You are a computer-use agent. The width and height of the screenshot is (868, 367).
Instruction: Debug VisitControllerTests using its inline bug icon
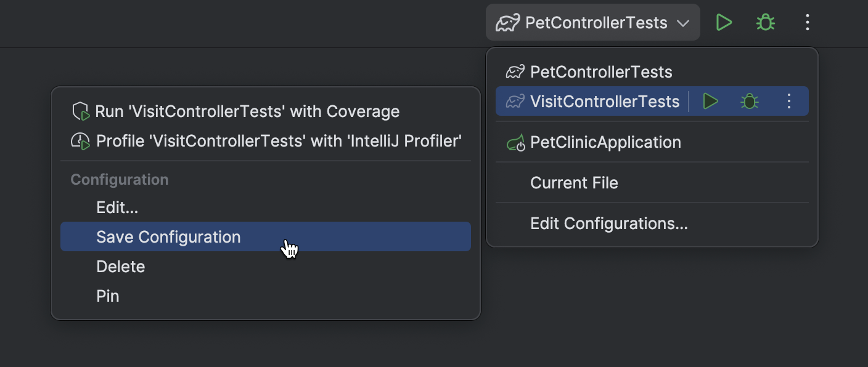pyautogui.click(x=750, y=102)
